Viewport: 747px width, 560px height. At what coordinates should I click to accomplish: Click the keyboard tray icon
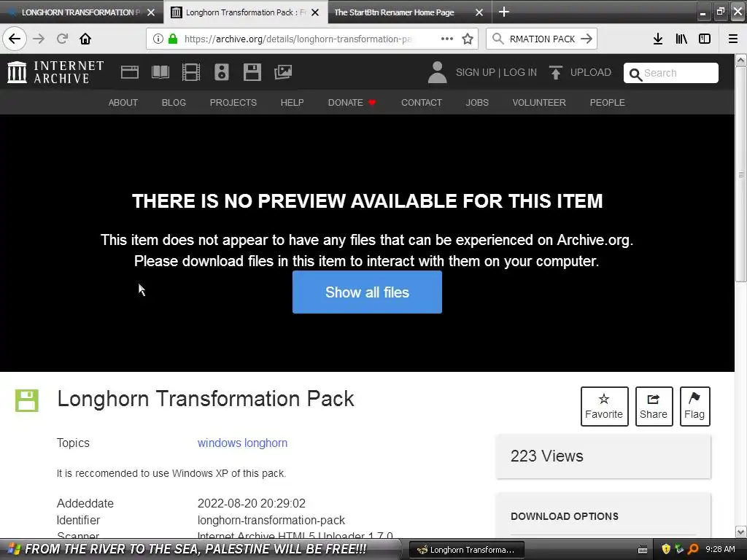coord(643,550)
